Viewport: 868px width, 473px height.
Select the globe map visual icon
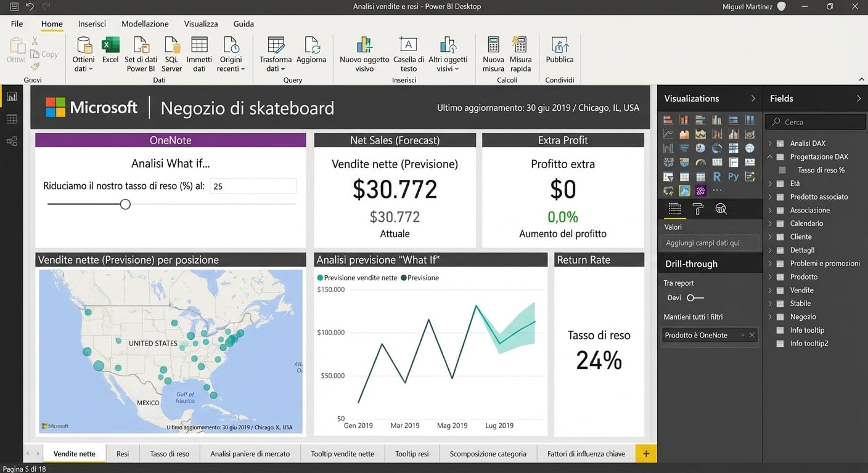pyautogui.click(x=749, y=148)
